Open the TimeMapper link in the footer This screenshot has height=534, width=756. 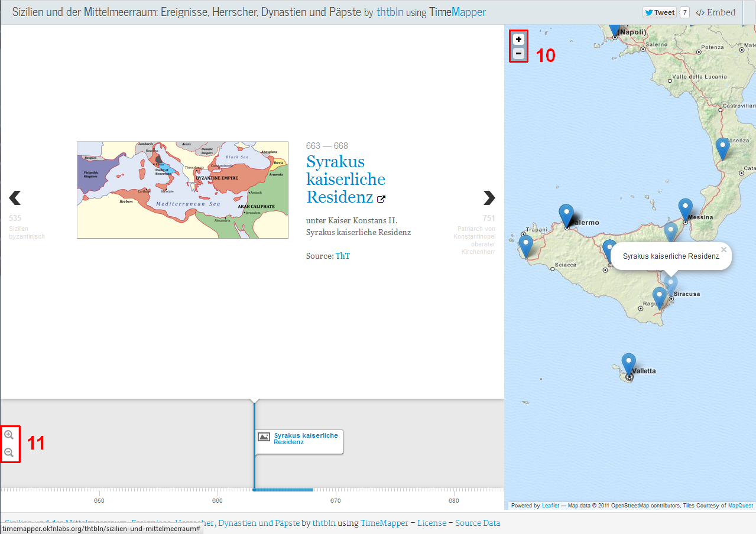tap(385, 523)
